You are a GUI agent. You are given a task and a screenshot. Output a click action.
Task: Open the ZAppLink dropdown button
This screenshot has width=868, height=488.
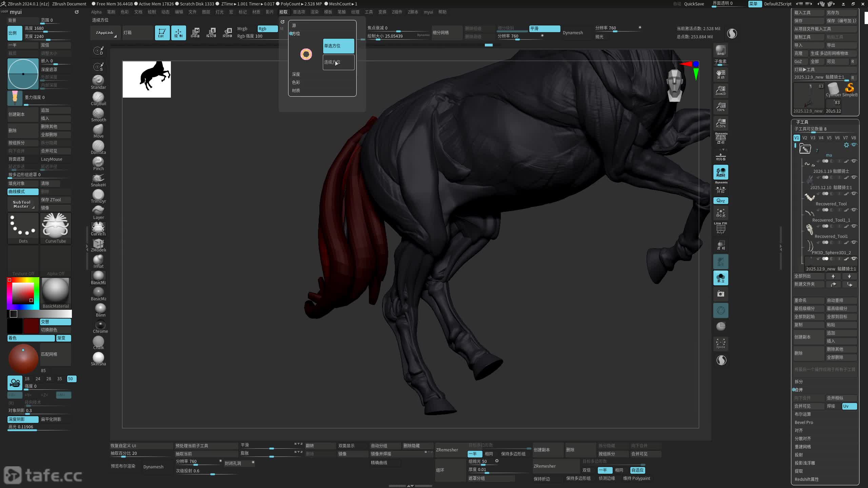click(105, 33)
